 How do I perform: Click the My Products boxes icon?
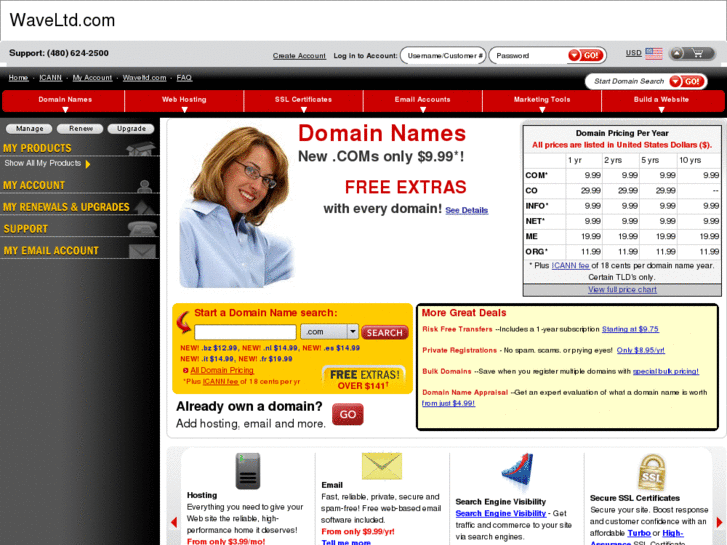coord(140,148)
